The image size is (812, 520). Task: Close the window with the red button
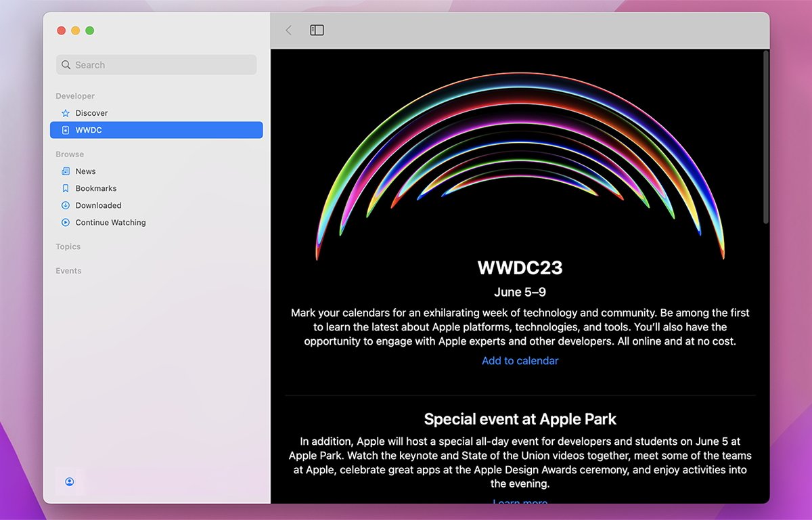coord(61,30)
